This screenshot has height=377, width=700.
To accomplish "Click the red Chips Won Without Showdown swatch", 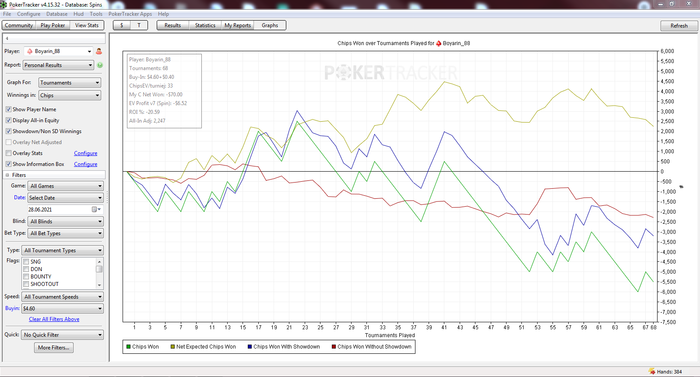I will click(x=333, y=347).
